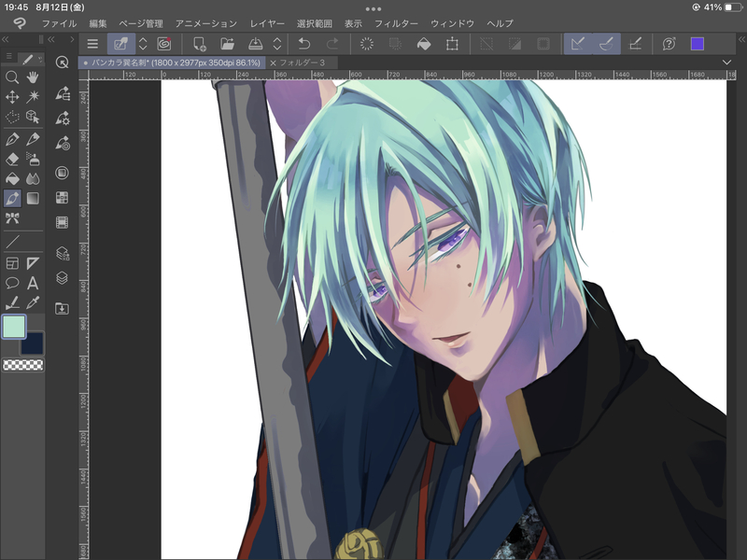Viewport: 747px width, 560px height.
Task: Open the Clip Studio spiral launcher icon
Action: coord(164,44)
